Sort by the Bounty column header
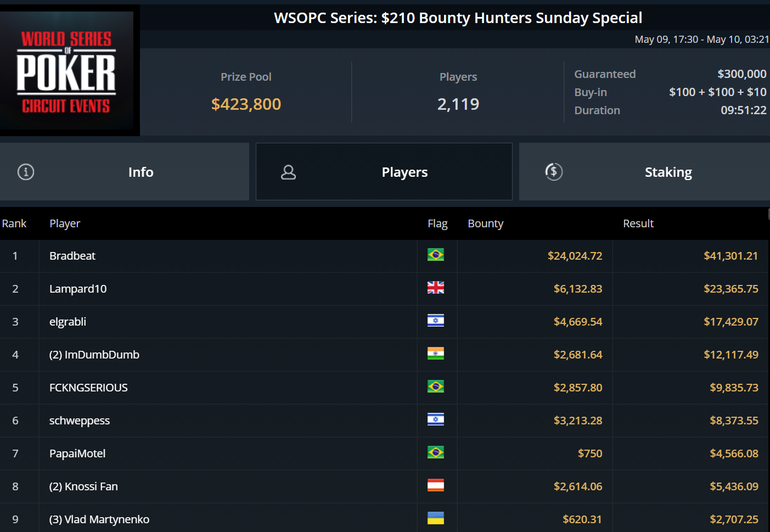The height and width of the screenshot is (532, 770). coord(485,223)
